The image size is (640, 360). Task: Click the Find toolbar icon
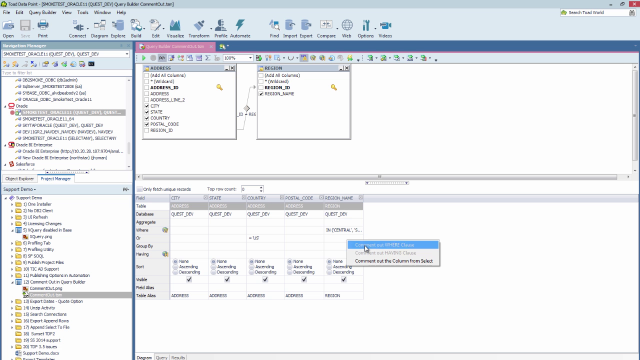(274, 29)
